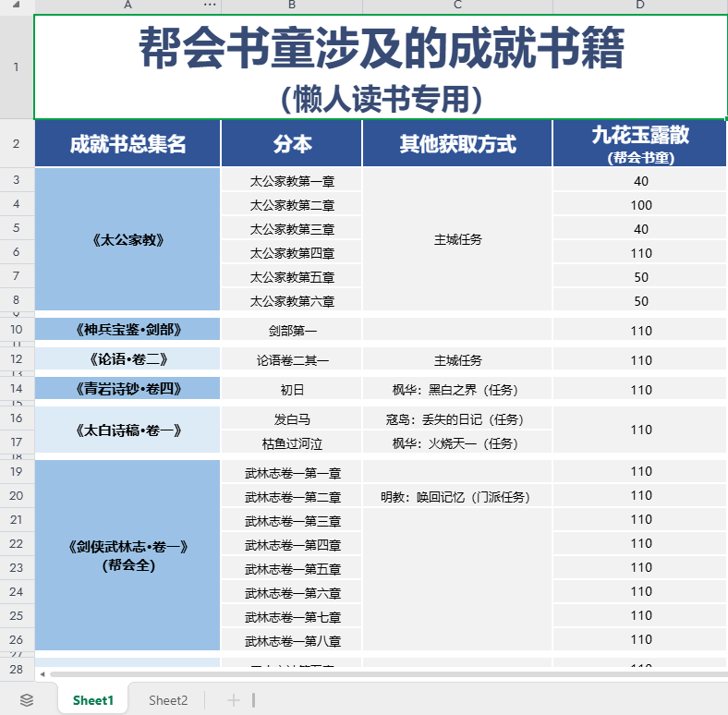Viewport: 728px width, 715px height.
Task: Select 主城任务 cell in row 12
Action: (457, 360)
